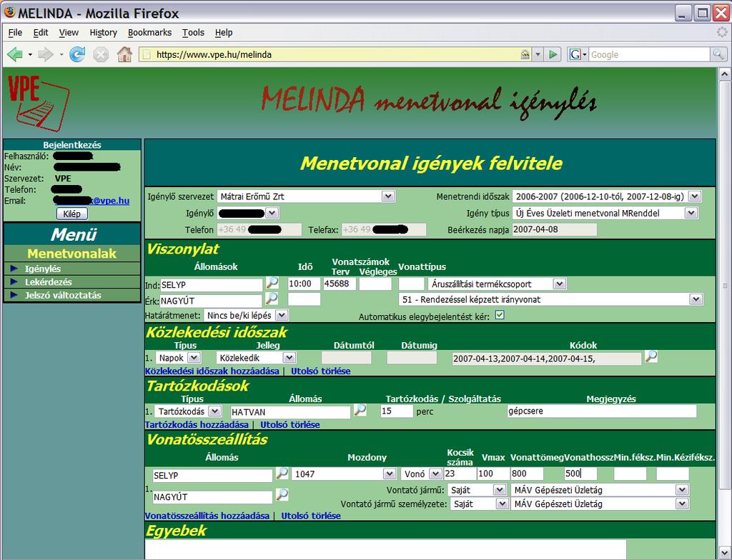Open the Bookmarks menu
The image size is (732, 560).
pyautogui.click(x=150, y=33)
